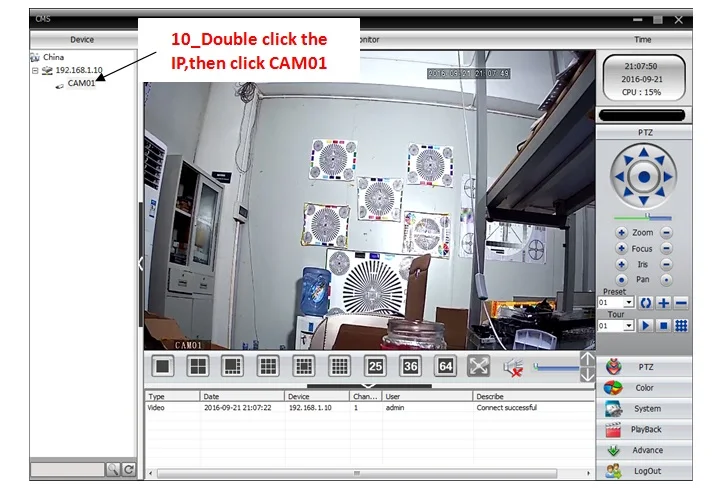Image resolution: width=720 pixels, height=492 pixels.
Task: Click the device search magnifier button
Action: pyautogui.click(x=113, y=469)
